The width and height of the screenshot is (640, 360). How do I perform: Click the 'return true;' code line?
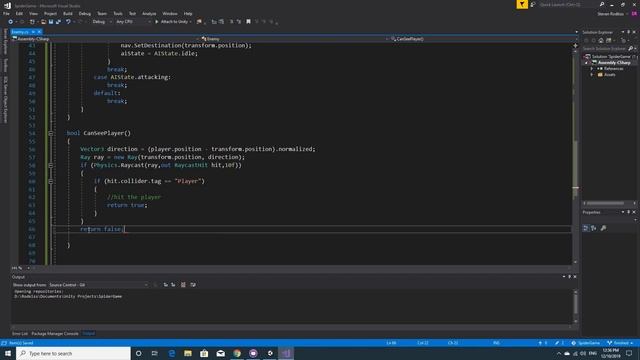click(127, 205)
